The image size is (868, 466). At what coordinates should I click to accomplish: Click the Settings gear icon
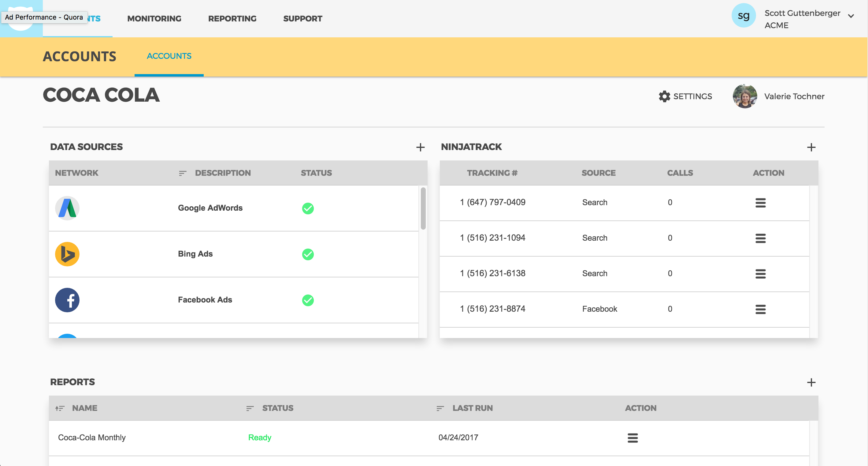click(664, 96)
